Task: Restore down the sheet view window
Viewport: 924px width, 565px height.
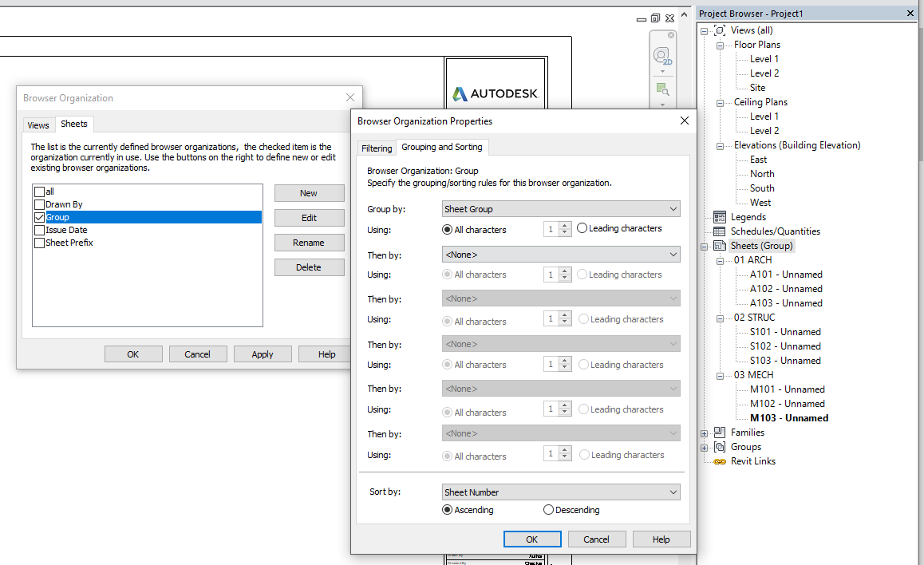Action: click(655, 18)
